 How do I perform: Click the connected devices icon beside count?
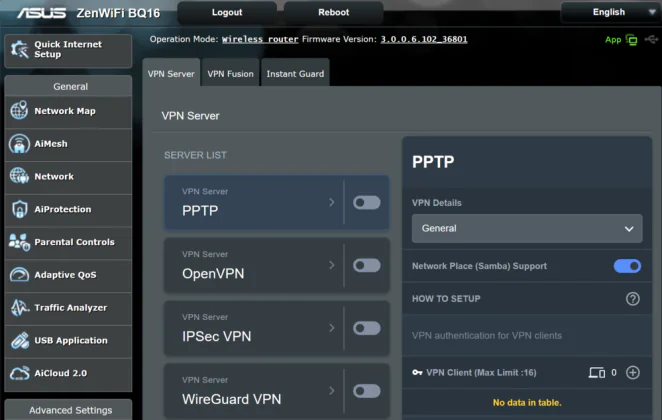tap(597, 373)
